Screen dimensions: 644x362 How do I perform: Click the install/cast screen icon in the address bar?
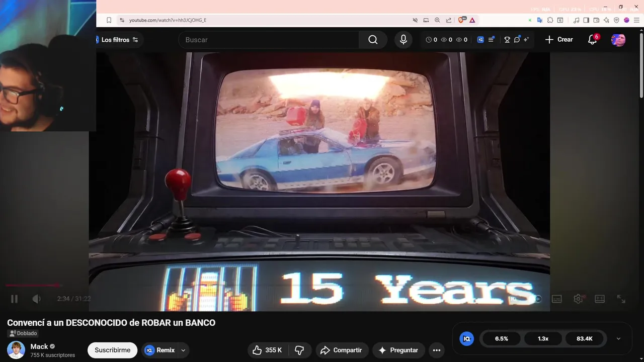(426, 20)
